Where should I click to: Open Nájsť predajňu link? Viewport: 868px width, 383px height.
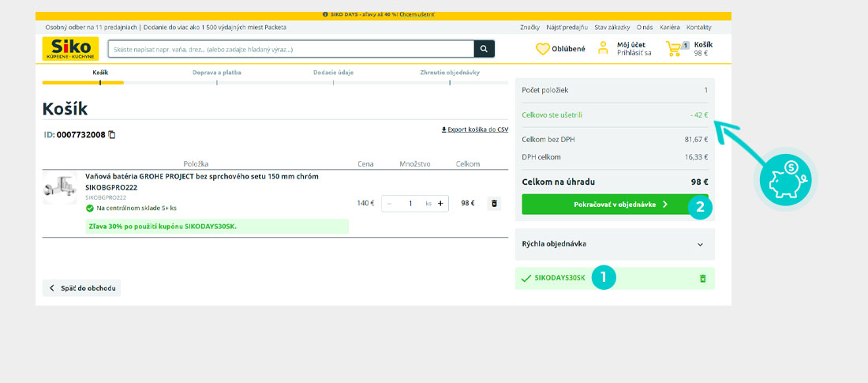point(567,27)
